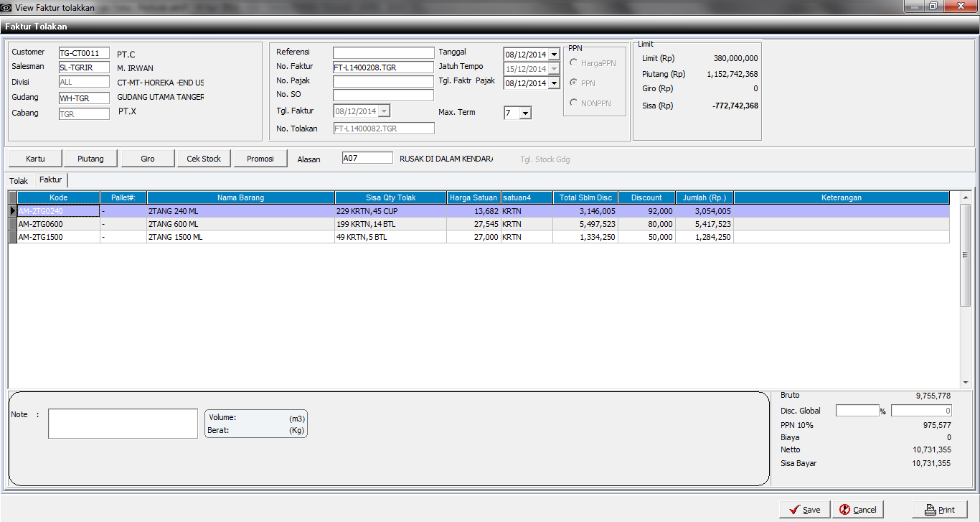Click row selector for AM-2TG1500 row
This screenshot has width=980, height=522.
pos(13,237)
